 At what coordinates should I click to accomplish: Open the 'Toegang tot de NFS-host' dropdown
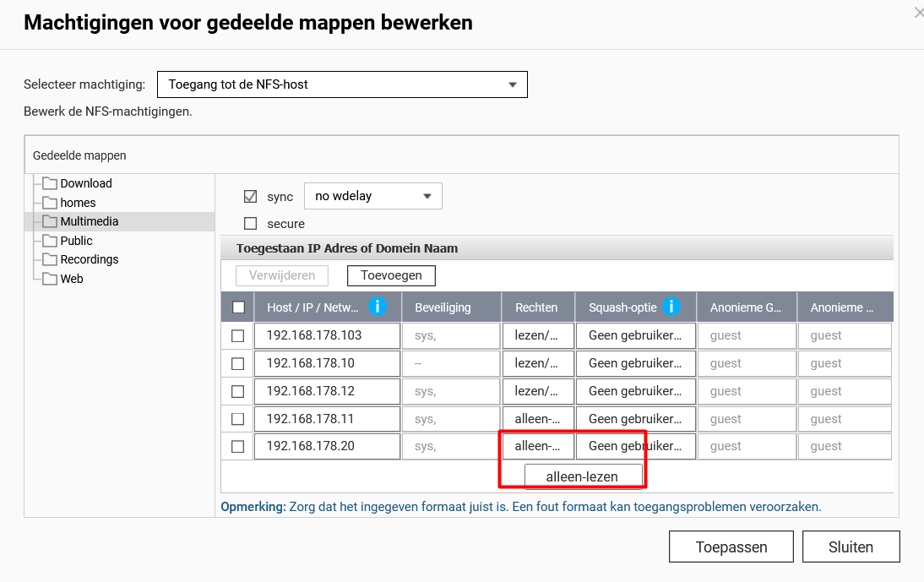[342, 84]
